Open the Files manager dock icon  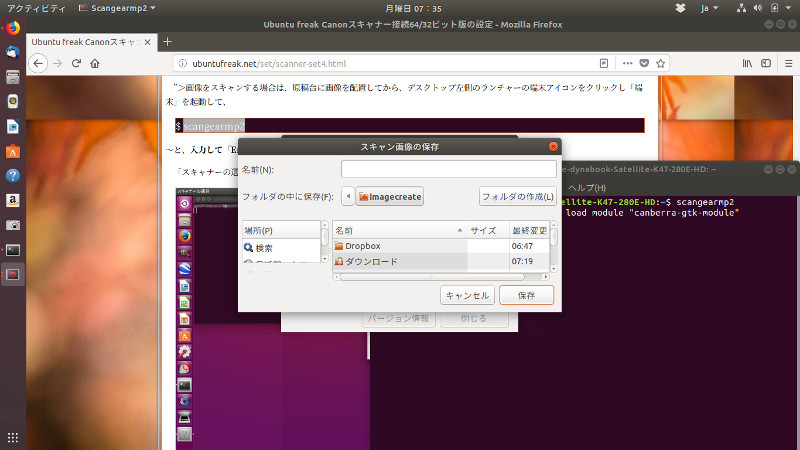13,77
